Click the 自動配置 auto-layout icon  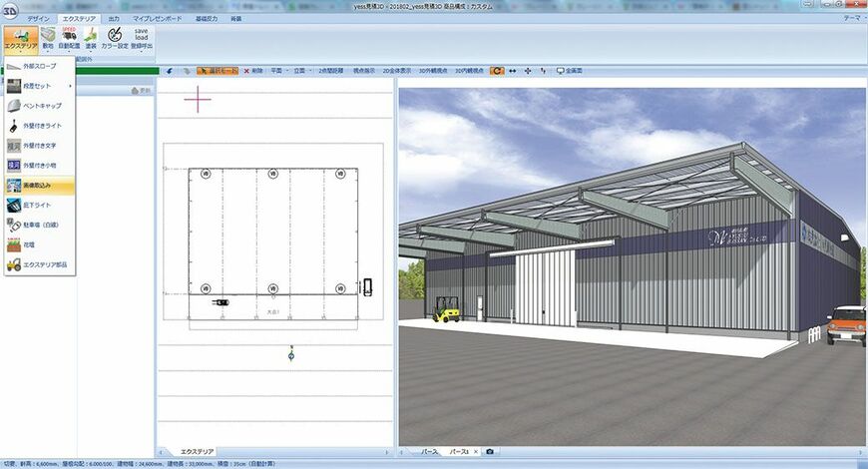pos(69,39)
